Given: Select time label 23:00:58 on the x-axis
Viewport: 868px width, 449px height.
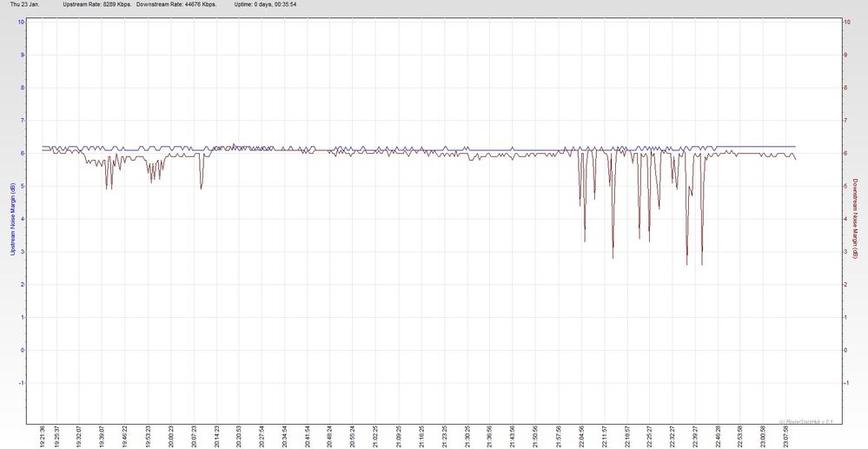Looking at the screenshot, I should [762, 436].
